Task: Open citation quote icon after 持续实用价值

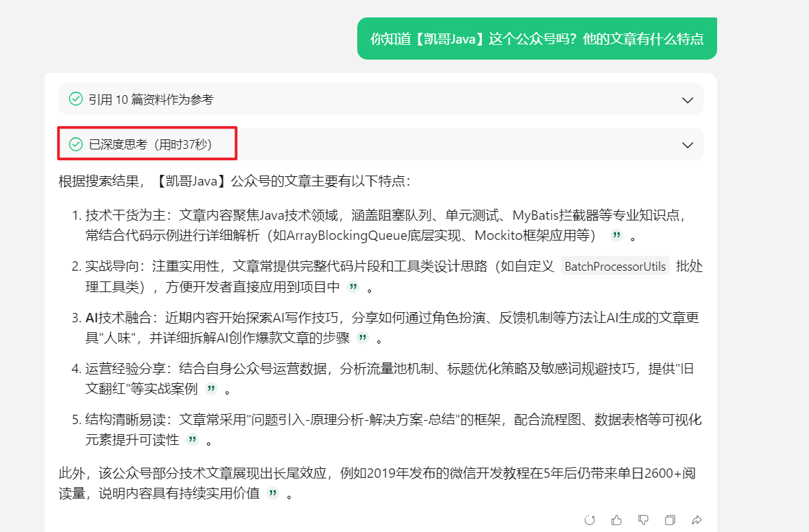Action: [x=272, y=494]
